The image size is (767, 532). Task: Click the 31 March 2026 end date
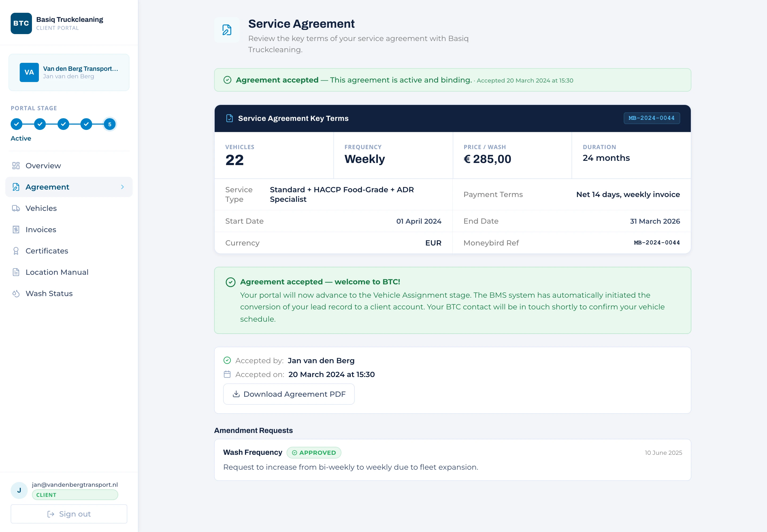[x=655, y=221]
